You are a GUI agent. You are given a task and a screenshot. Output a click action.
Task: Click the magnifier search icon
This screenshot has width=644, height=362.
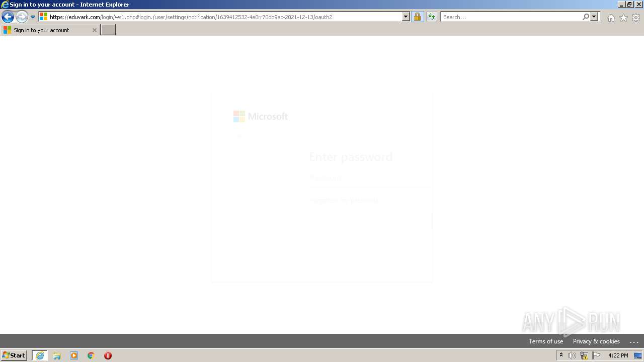586,17
